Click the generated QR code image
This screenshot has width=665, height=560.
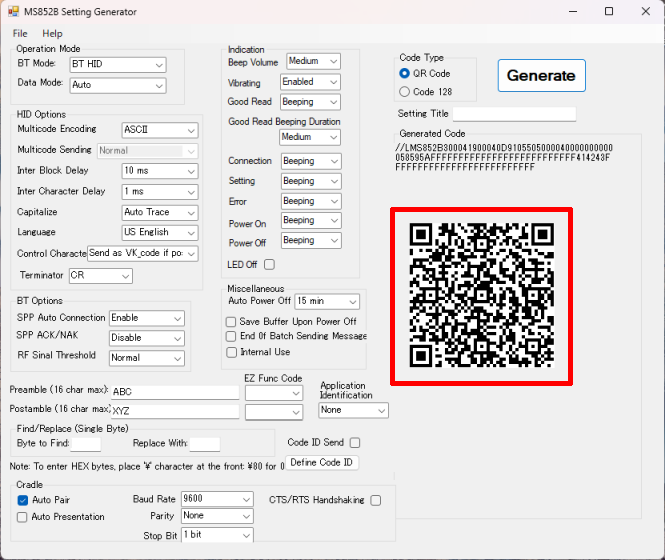point(481,296)
